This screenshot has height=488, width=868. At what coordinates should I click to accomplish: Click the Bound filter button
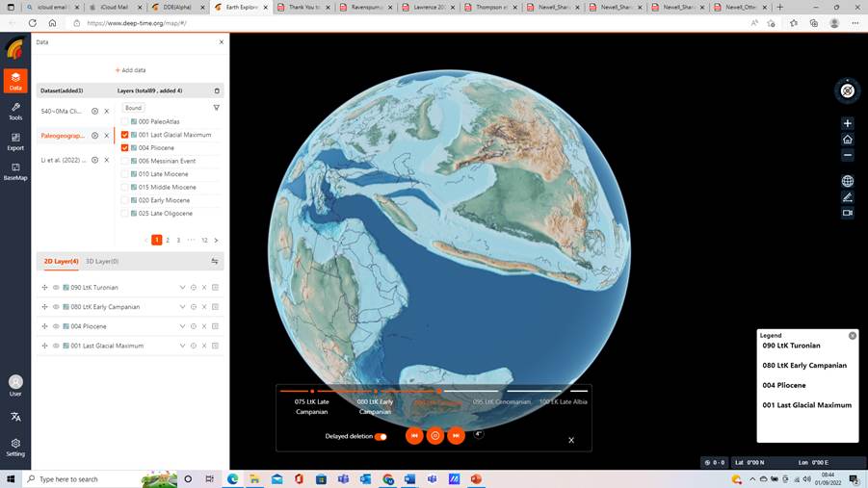point(133,108)
